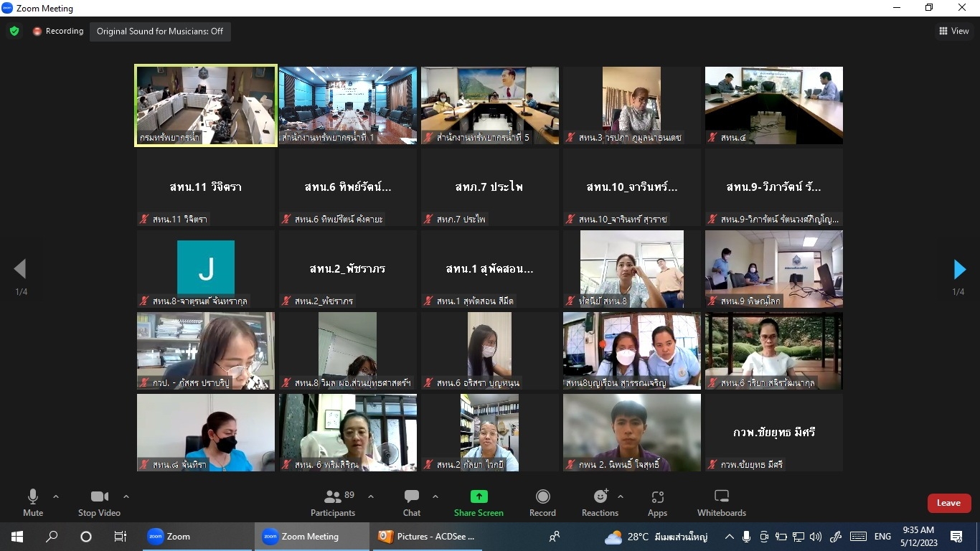Viewport: 980px width, 551px height.
Task: Open the View layout menu
Action: (x=954, y=31)
